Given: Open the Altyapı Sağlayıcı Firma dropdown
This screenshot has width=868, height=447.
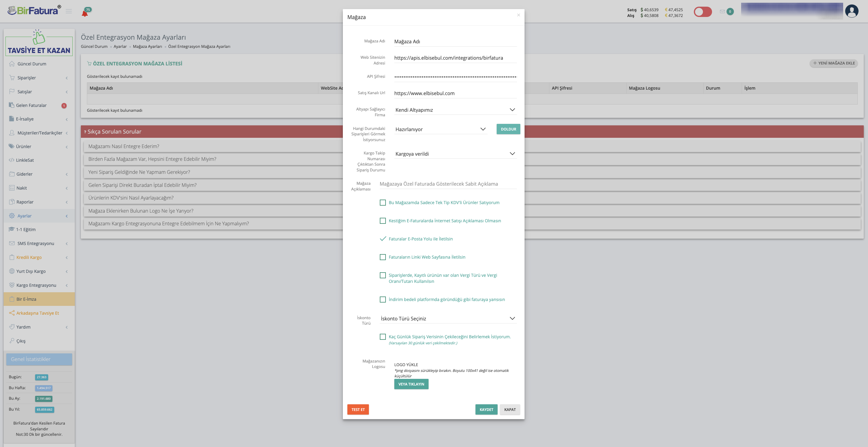Looking at the screenshot, I should tap(455, 110).
